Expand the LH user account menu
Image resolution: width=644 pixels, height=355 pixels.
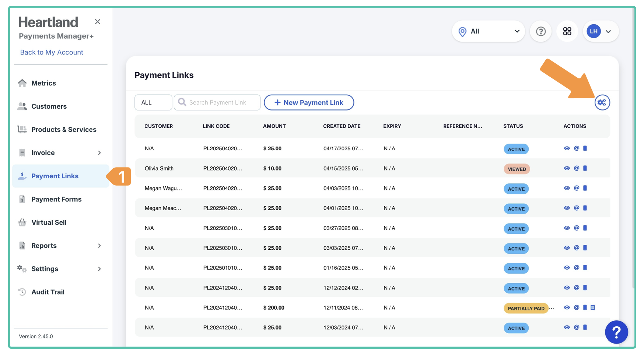pos(600,31)
